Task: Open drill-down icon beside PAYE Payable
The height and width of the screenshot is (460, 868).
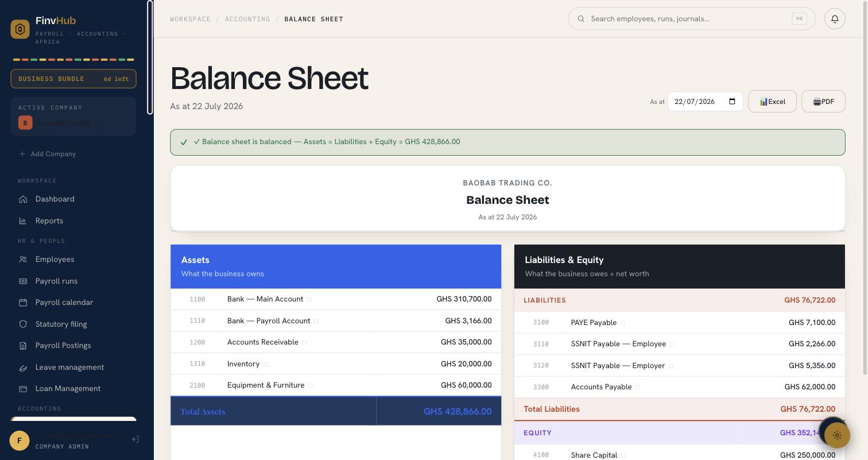Action: coord(623,323)
